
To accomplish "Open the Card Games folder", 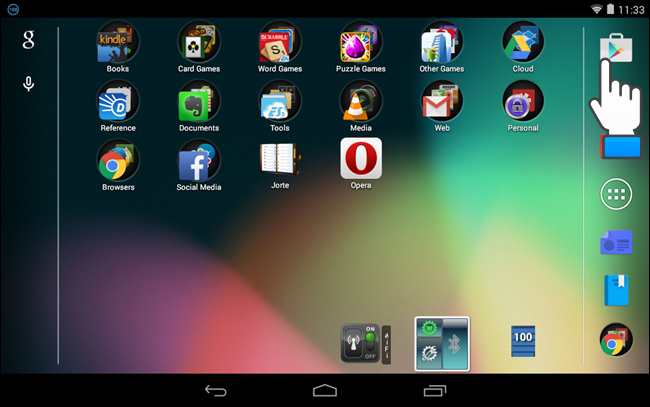I will pyautogui.click(x=199, y=42).
